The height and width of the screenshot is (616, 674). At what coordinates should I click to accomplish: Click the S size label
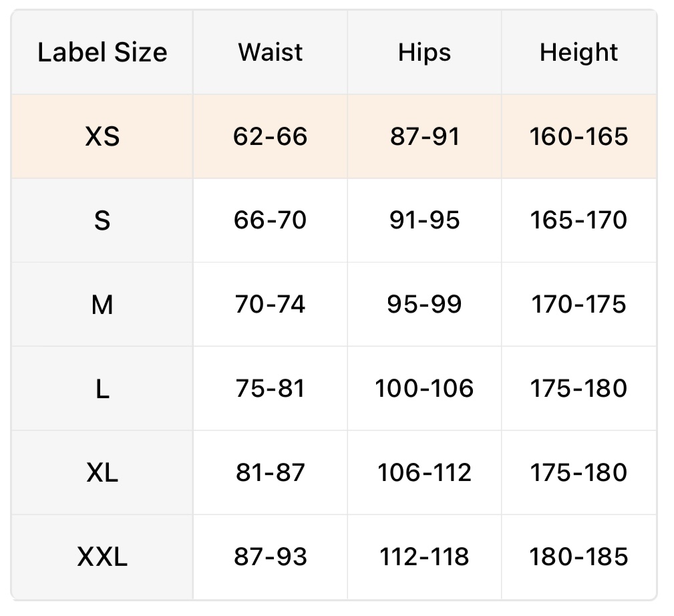(x=102, y=220)
